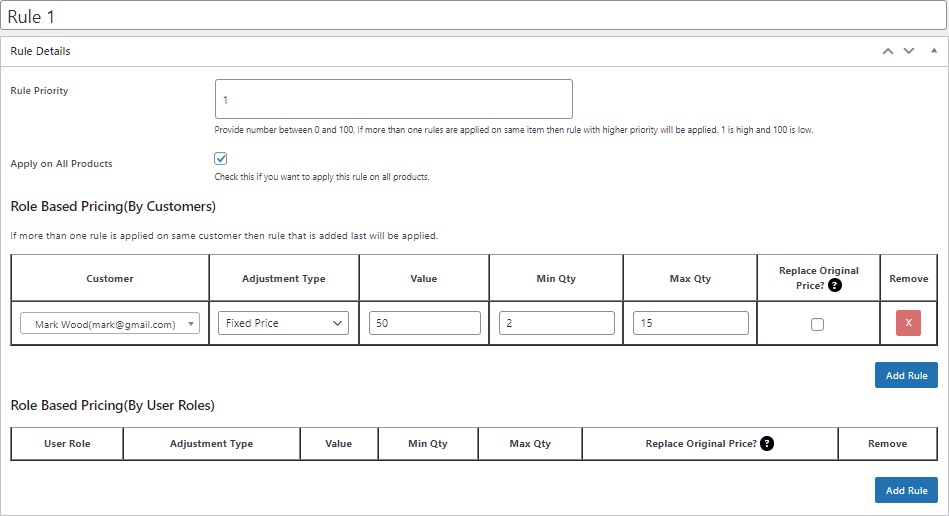Click the Value field containing 50
949x516 pixels.
[425, 323]
